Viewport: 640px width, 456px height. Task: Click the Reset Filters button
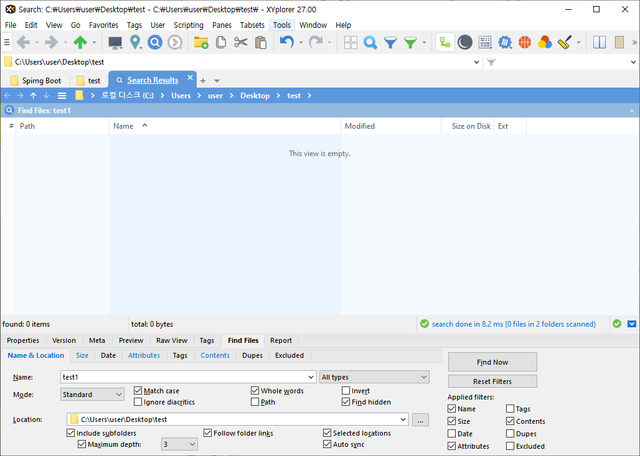coord(492,381)
